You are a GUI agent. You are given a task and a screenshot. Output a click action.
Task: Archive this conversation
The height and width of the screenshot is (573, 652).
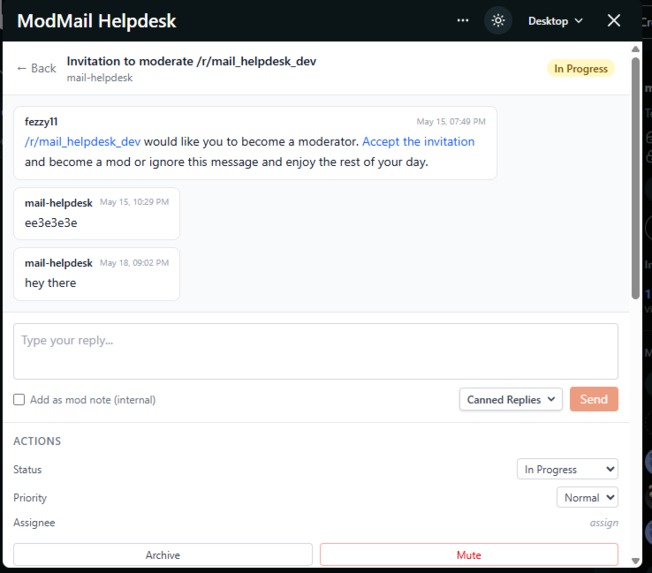[x=163, y=555]
